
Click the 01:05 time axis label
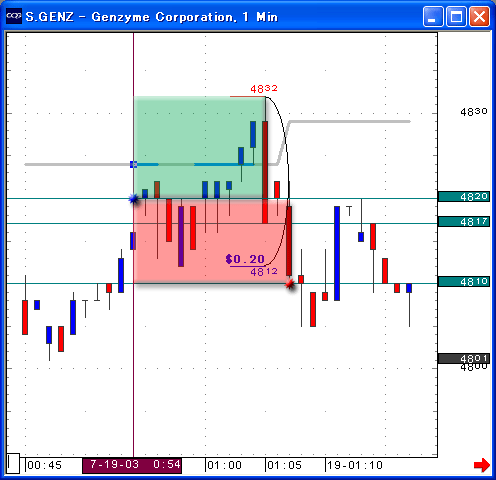pos(284,465)
